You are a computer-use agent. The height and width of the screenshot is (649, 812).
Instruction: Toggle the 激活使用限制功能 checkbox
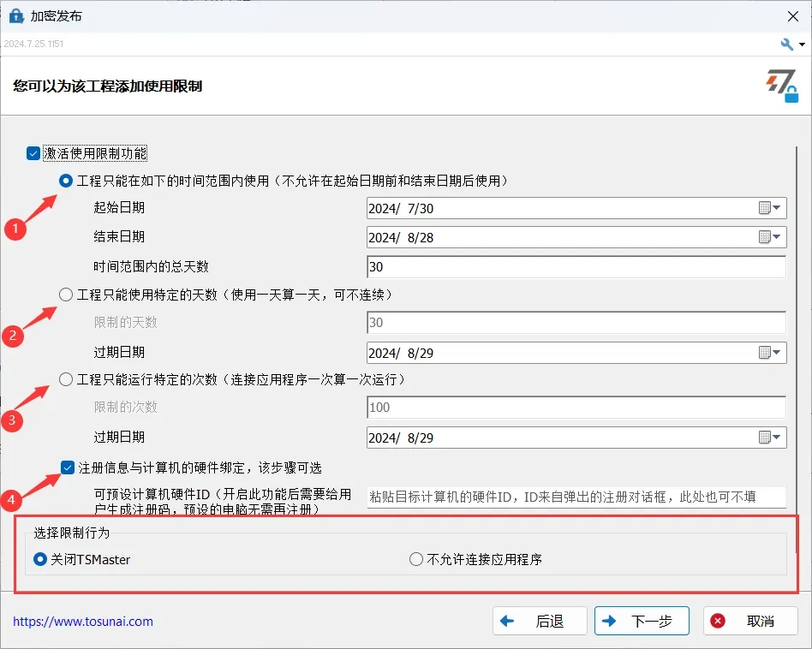click(33, 153)
